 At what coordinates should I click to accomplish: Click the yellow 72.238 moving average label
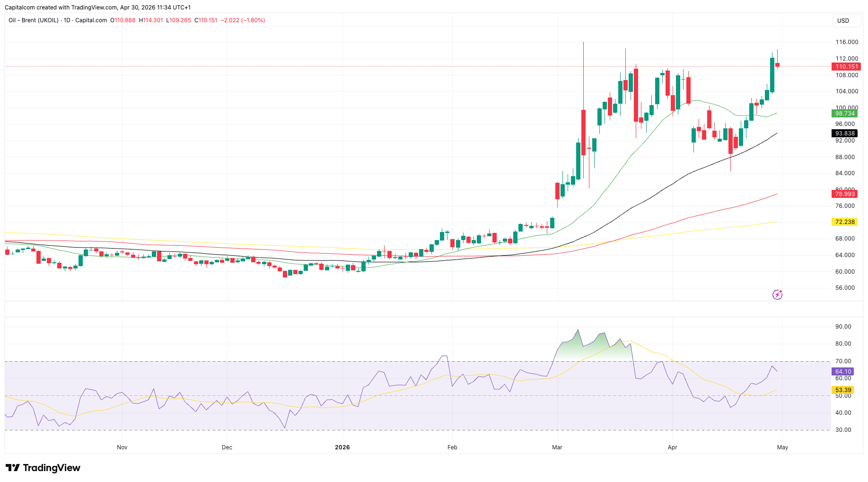click(x=845, y=222)
